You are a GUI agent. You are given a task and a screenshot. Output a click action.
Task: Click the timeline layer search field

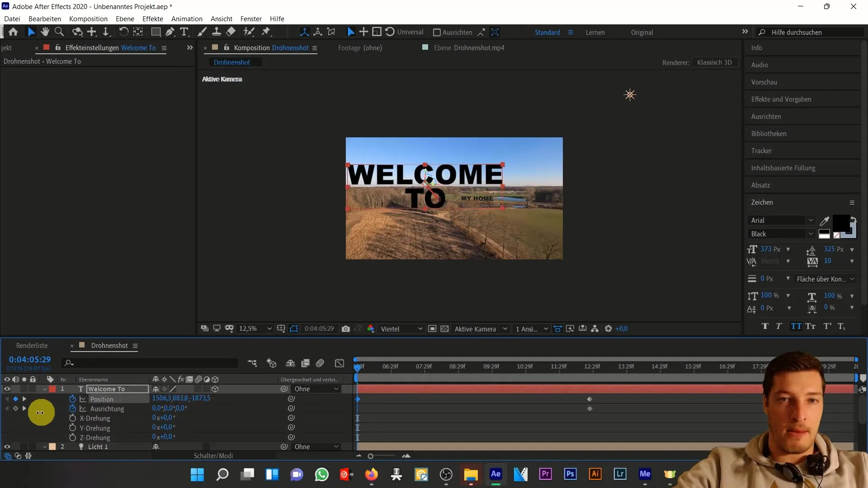click(151, 363)
